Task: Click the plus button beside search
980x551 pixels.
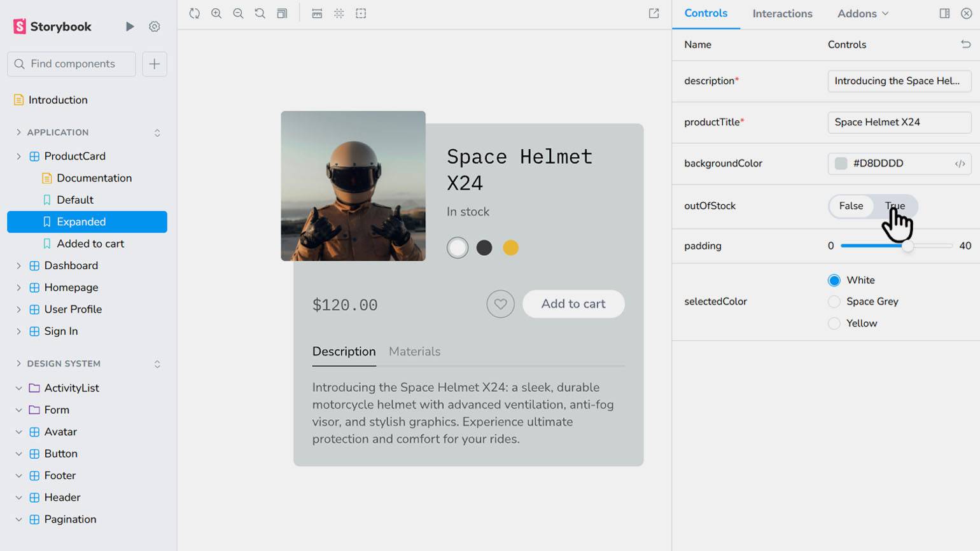Action: (155, 64)
